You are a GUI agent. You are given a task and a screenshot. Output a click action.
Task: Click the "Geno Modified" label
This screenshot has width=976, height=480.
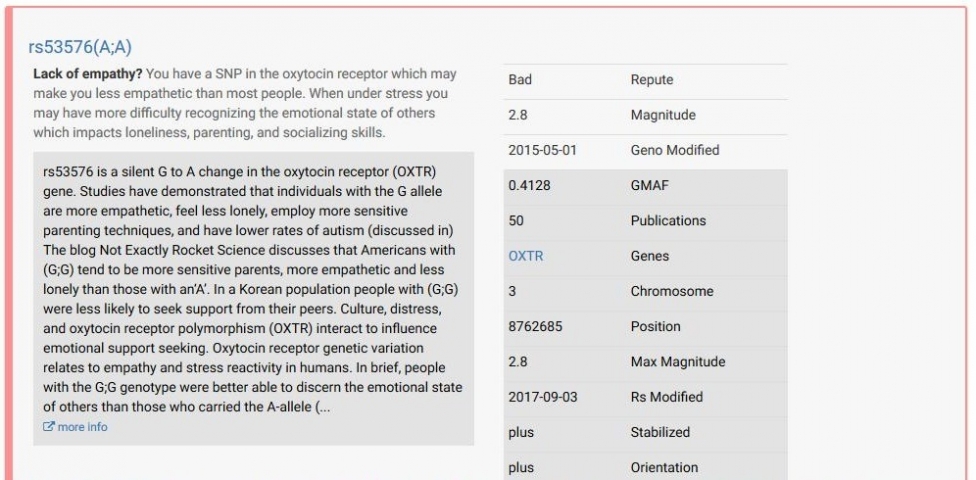[x=675, y=150]
